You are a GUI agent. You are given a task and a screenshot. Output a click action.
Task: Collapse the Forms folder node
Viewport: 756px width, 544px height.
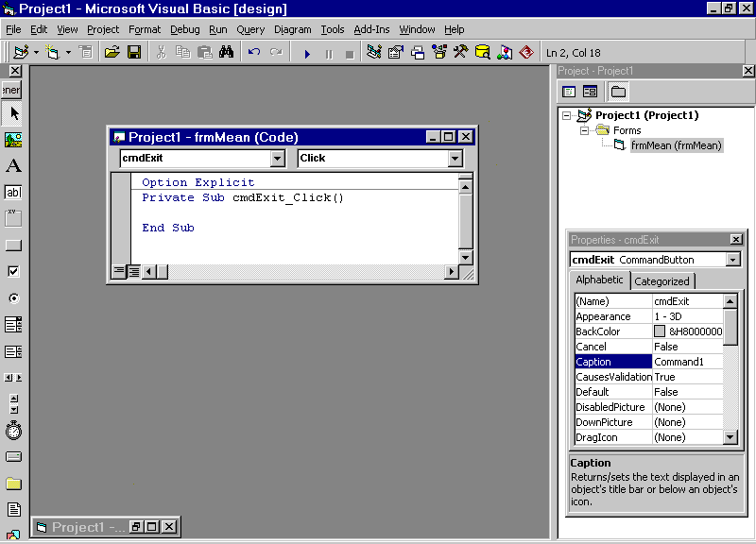click(x=584, y=130)
